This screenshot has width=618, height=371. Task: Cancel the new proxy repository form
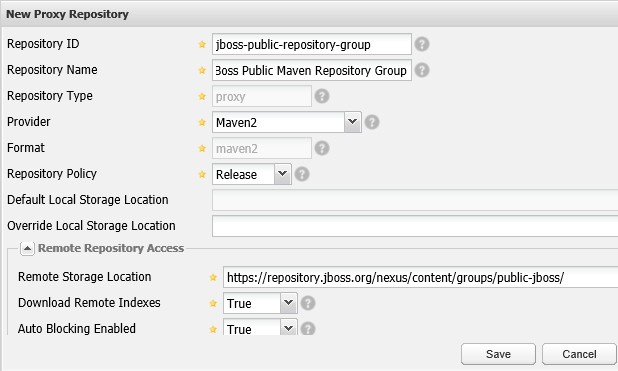click(x=579, y=354)
